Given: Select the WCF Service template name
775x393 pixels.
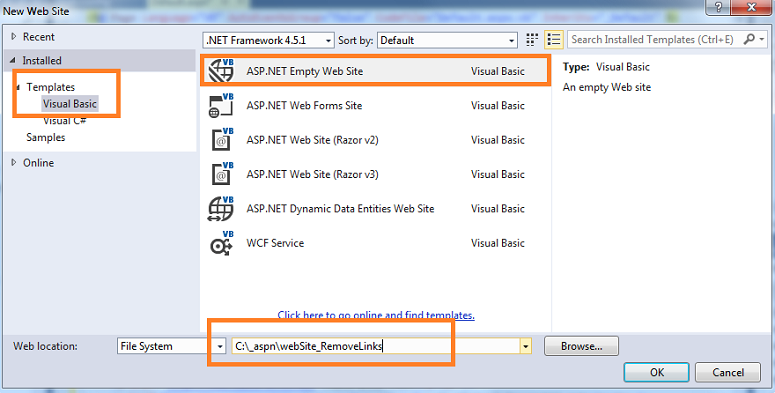Looking at the screenshot, I should coord(275,243).
